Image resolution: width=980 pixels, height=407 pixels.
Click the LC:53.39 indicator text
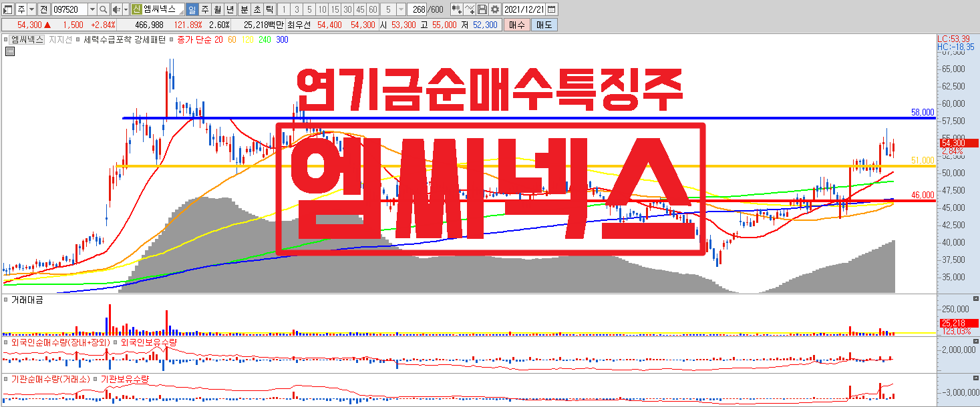pos(953,39)
